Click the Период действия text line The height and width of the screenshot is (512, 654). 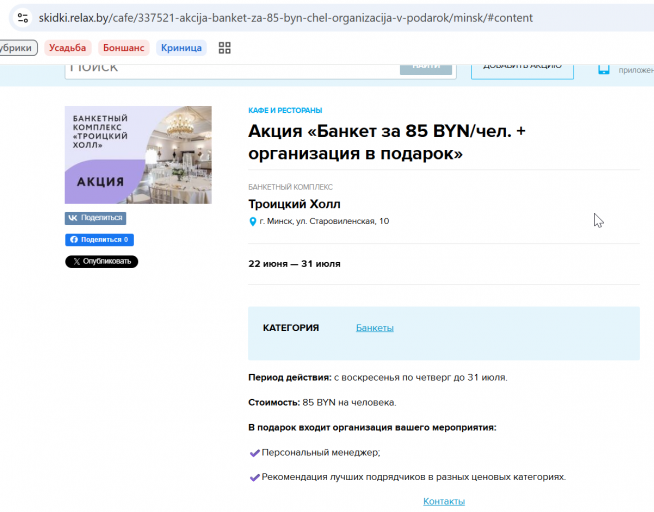(378, 377)
